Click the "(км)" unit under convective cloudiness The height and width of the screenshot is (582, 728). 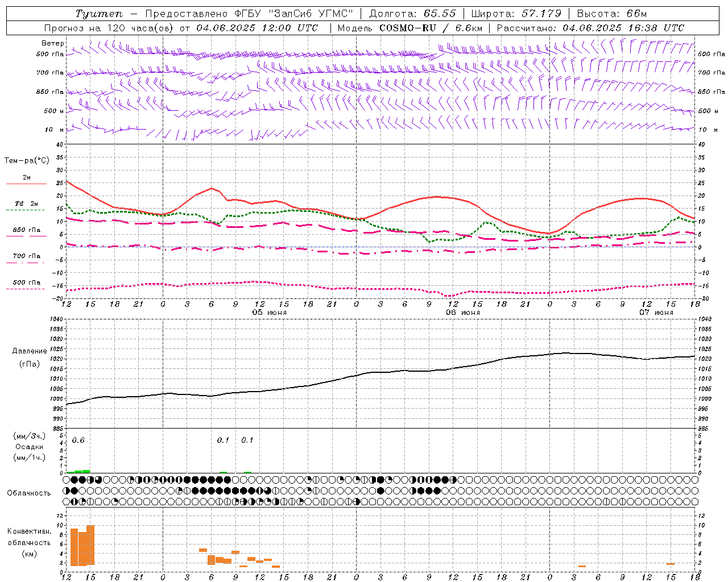pyautogui.click(x=30, y=554)
